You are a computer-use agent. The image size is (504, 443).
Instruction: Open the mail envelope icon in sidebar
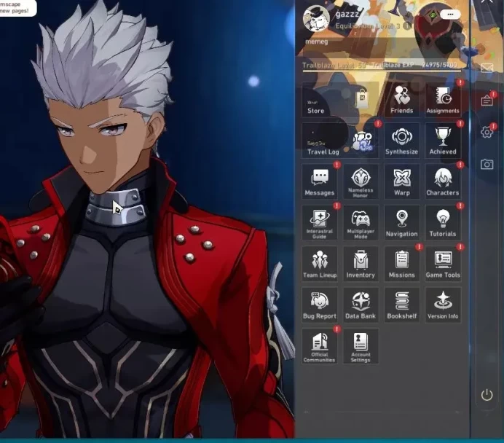point(487,68)
